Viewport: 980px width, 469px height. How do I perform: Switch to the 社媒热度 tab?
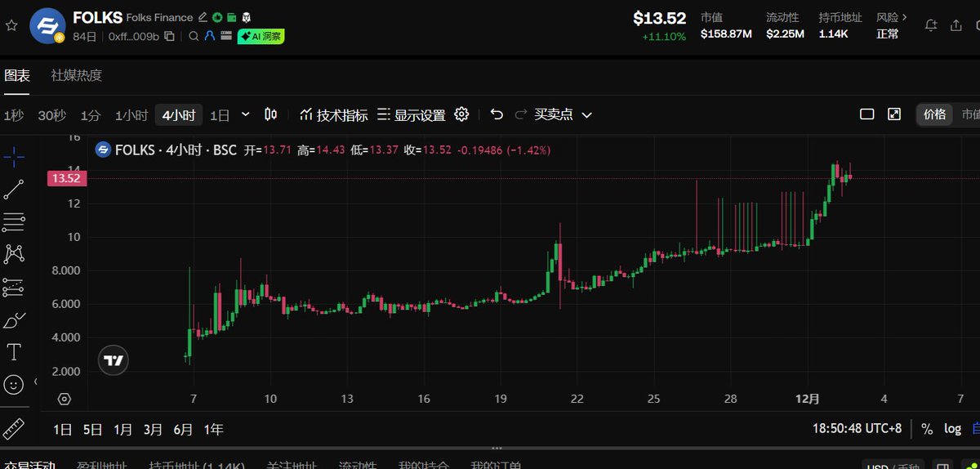(x=77, y=75)
